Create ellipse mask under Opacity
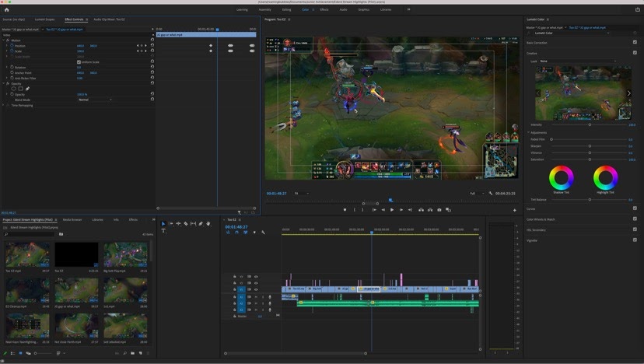This screenshot has height=364, width=644. point(13,89)
